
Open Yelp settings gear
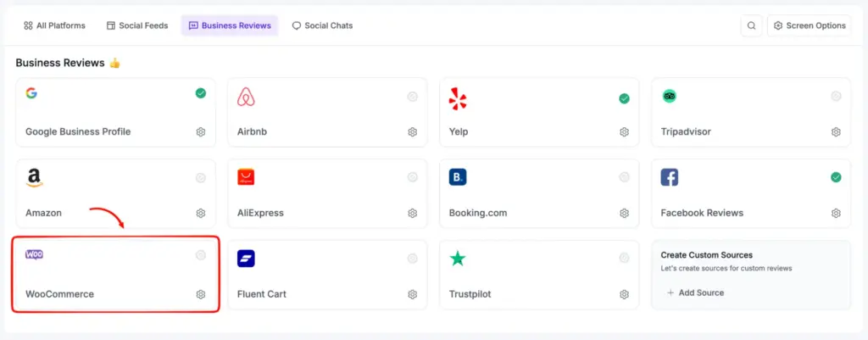[x=625, y=131]
